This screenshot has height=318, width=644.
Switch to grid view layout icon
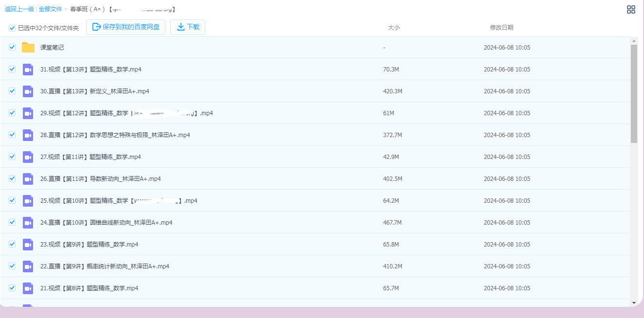pos(631,10)
